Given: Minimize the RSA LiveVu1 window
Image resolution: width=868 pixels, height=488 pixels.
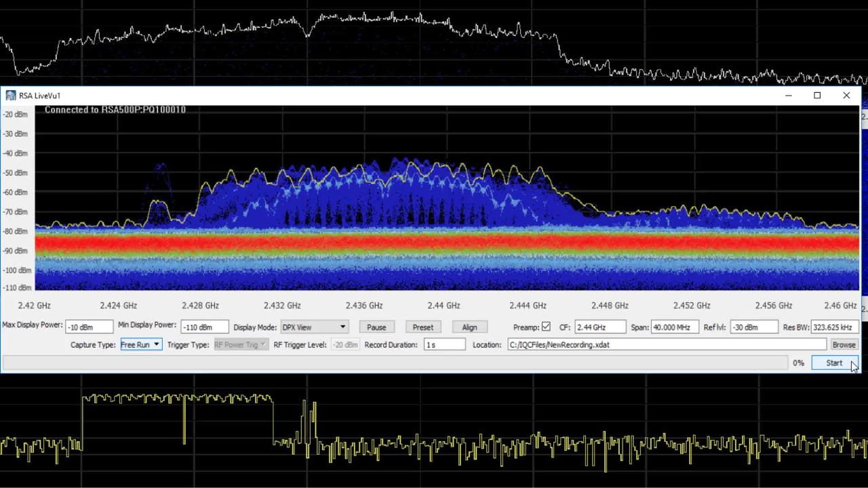Looking at the screenshot, I should [x=788, y=96].
